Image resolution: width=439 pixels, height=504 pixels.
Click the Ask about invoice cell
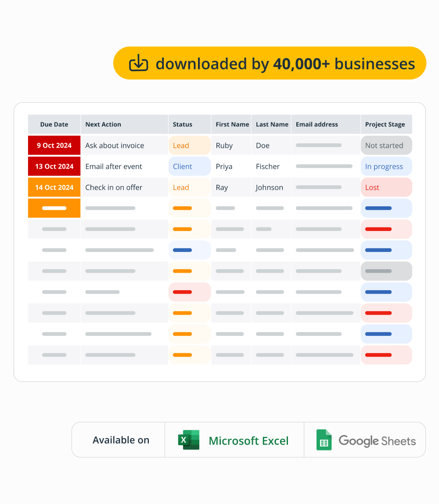click(x=115, y=145)
